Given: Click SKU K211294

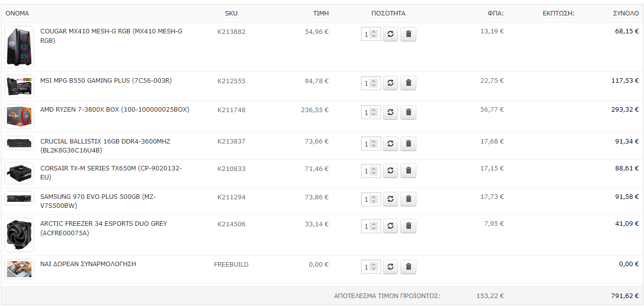Looking at the screenshot, I should [232, 197].
